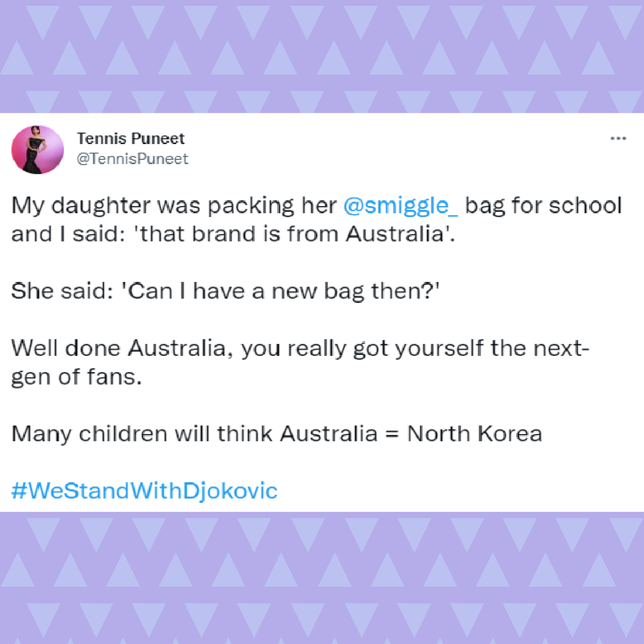The image size is (644, 644).
Task: Click the #WeStandWithDjokovic hashtag
Action: coord(144,491)
